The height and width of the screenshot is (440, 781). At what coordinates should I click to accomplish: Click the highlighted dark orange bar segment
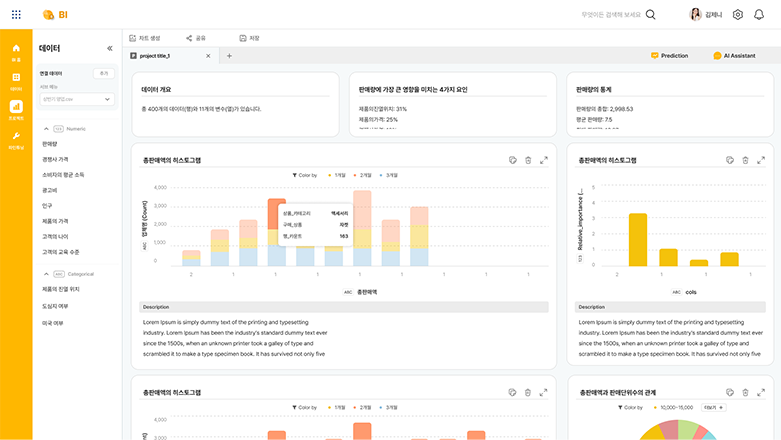pyautogui.click(x=276, y=214)
